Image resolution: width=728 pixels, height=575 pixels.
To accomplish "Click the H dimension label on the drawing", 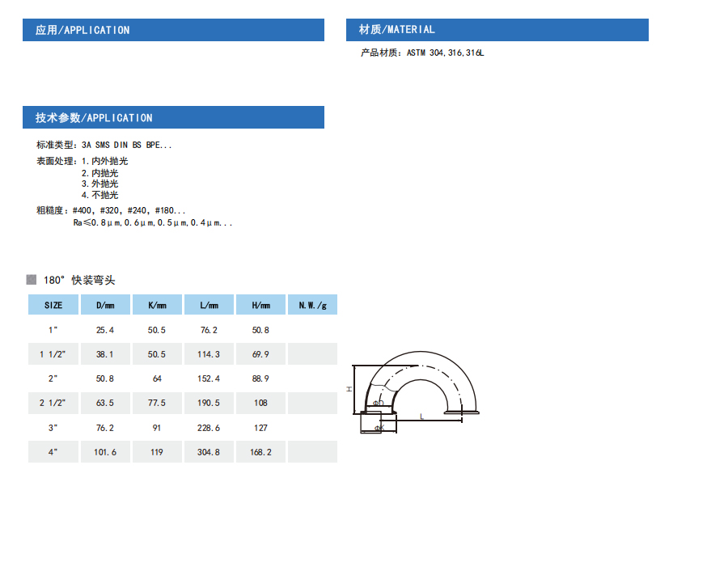I will (x=349, y=389).
